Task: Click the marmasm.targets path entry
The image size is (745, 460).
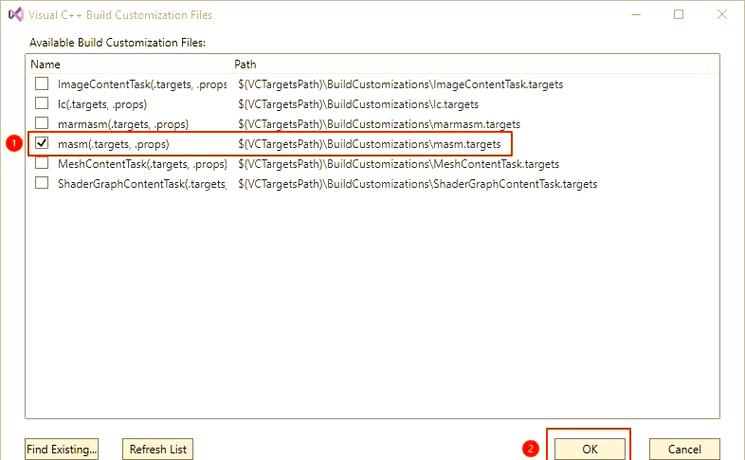Action: coord(379,125)
